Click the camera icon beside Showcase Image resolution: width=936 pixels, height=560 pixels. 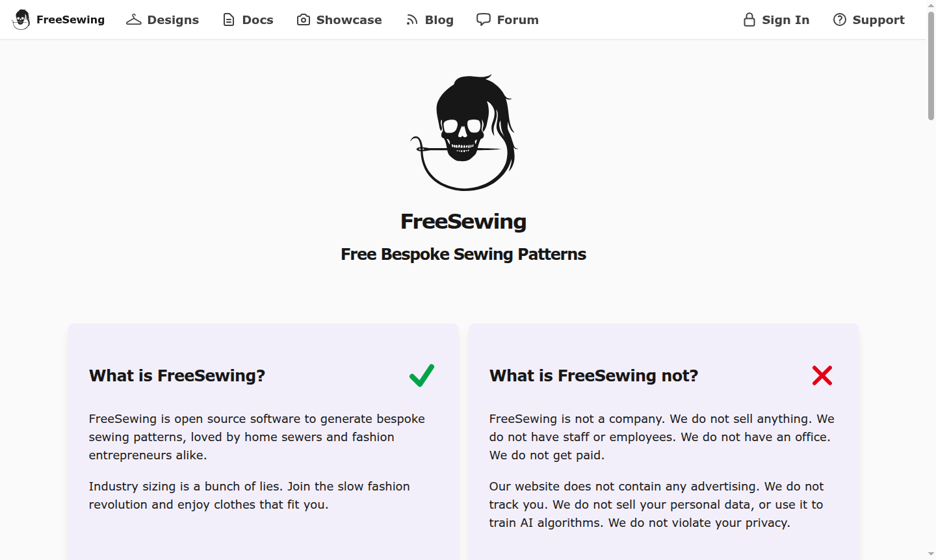pos(304,19)
